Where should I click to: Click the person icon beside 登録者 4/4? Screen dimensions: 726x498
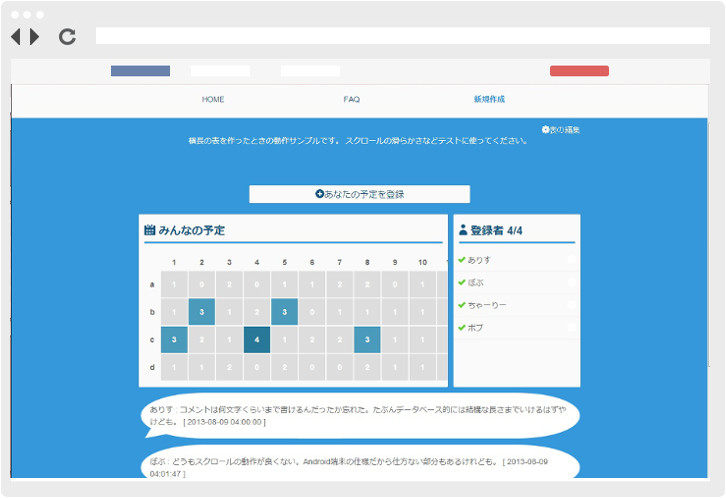(463, 230)
